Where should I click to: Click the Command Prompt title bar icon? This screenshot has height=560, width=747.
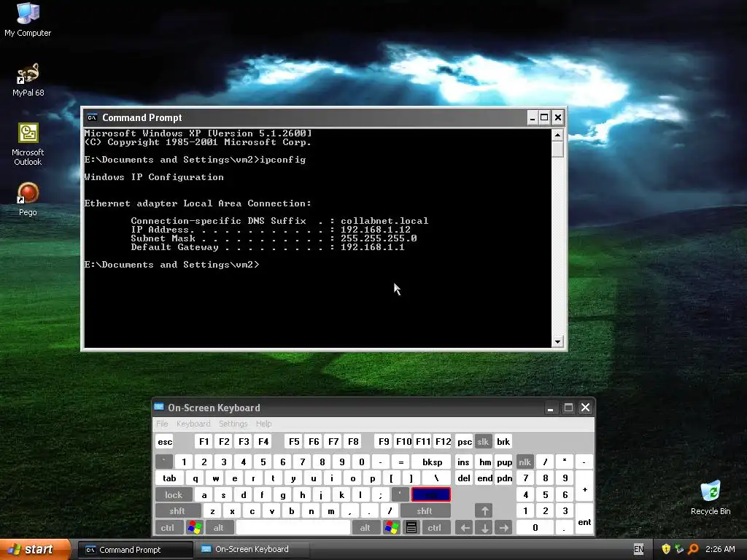click(93, 117)
